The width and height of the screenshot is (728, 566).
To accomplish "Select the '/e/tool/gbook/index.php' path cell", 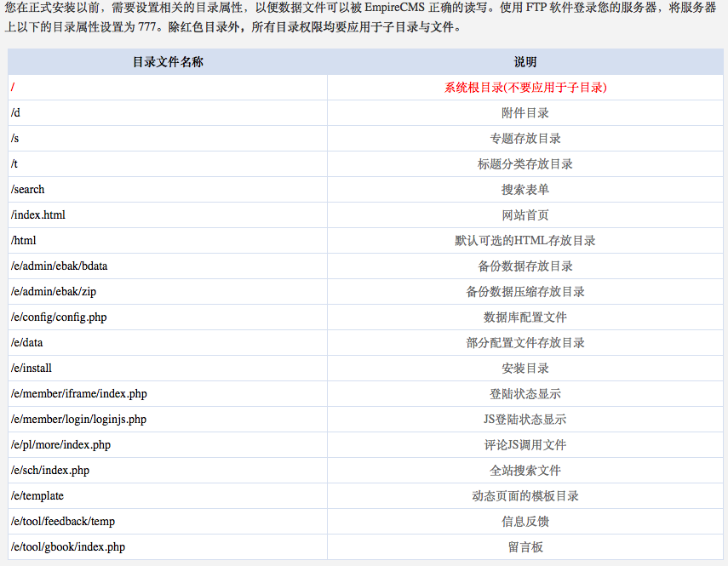I will click(168, 546).
